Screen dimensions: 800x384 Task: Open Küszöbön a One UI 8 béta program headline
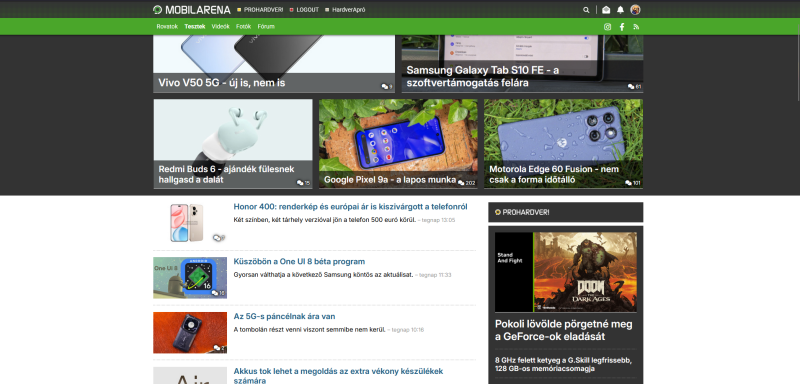(299, 262)
